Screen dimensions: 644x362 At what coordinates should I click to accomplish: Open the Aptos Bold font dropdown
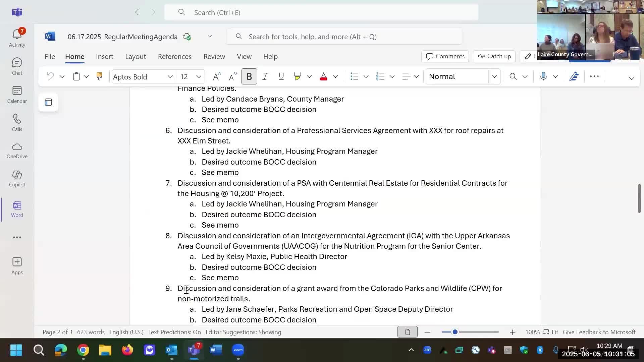(170, 76)
